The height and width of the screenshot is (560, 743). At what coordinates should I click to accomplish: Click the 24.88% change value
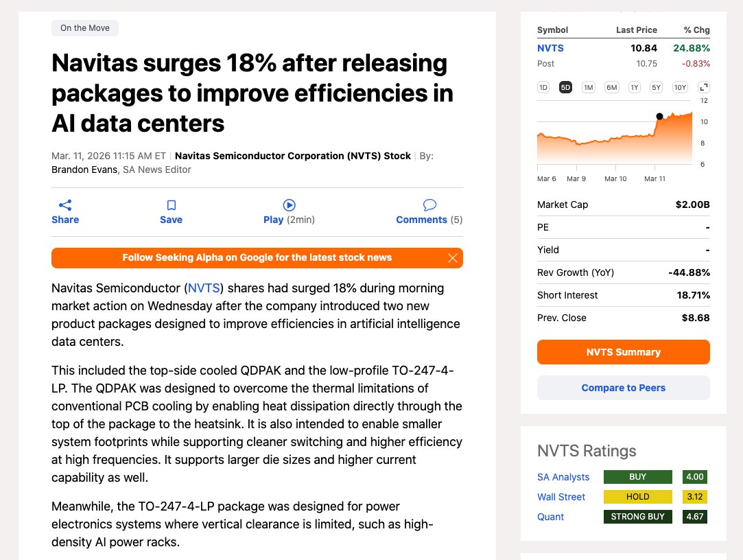click(692, 48)
